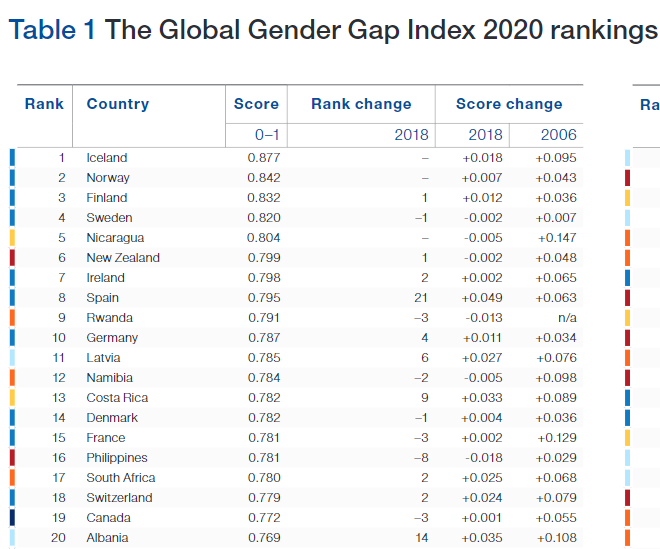660x549 pixels.
Task: Click the Rank change column header
Action: [x=361, y=104]
